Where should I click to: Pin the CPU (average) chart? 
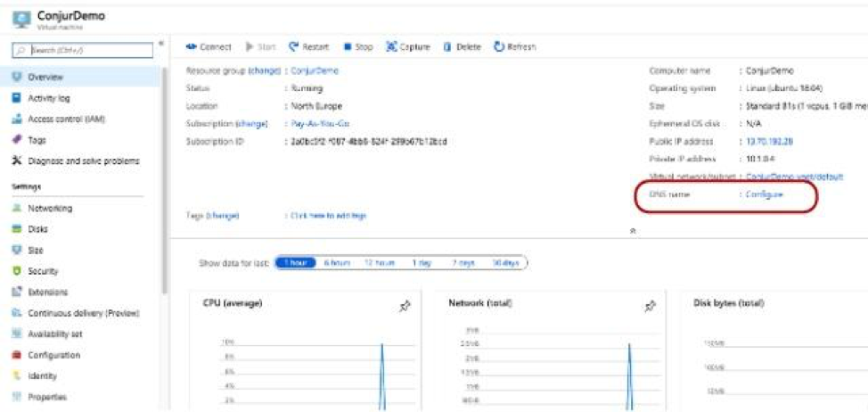404,306
